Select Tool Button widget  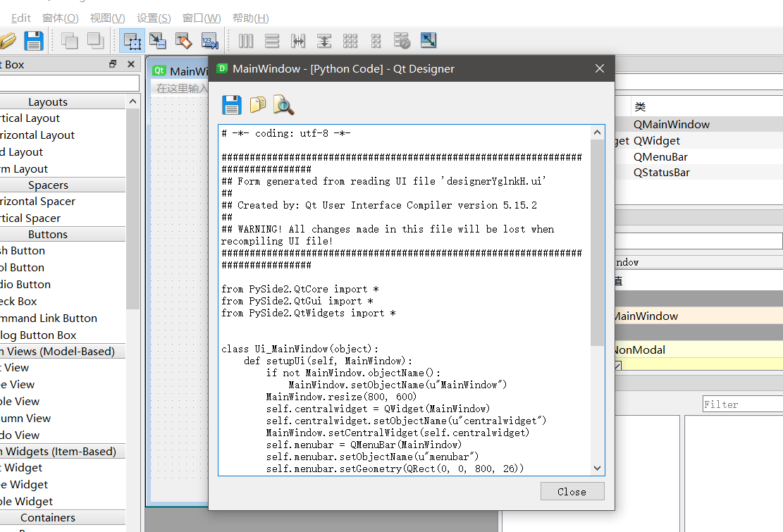click(63, 268)
